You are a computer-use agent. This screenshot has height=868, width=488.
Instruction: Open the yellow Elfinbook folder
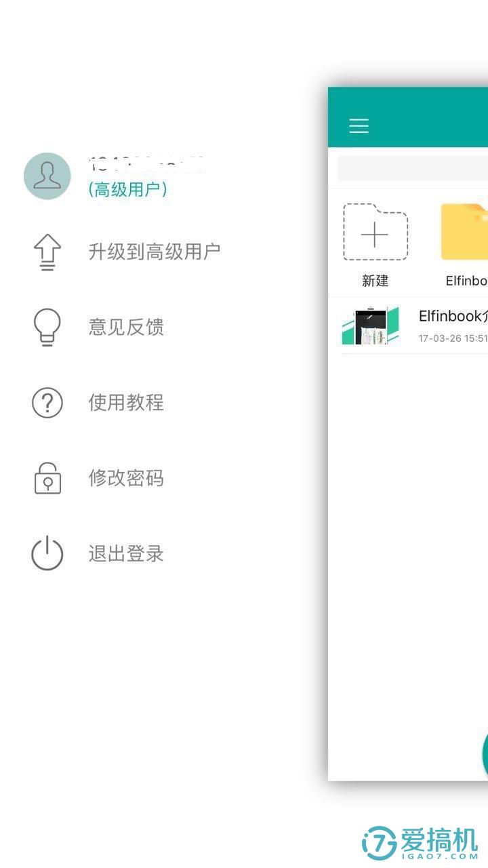click(465, 232)
